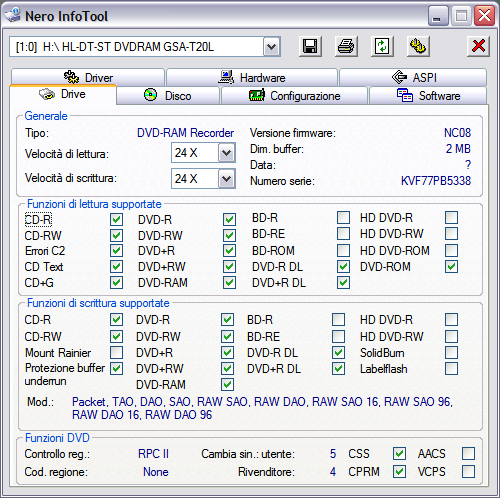The height and width of the screenshot is (498, 500).
Task: Open the Velocità di lettura dropdown
Action: [x=227, y=153]
